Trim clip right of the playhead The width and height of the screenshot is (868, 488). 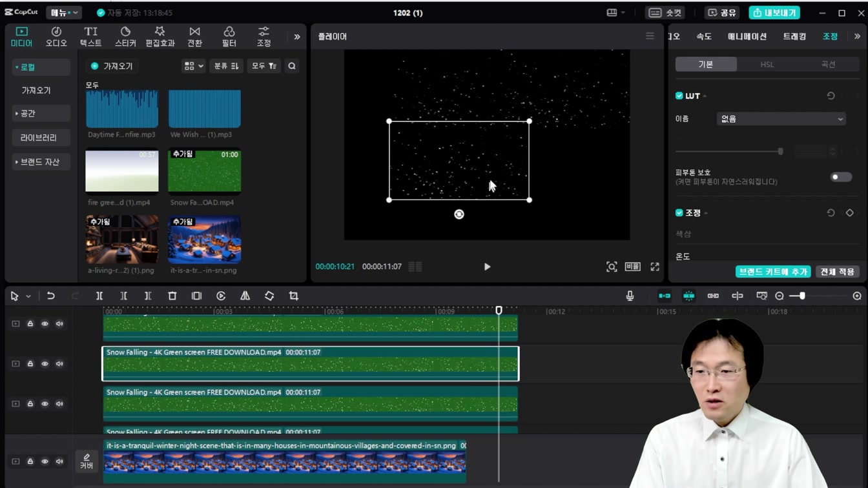tap(148, 296)
